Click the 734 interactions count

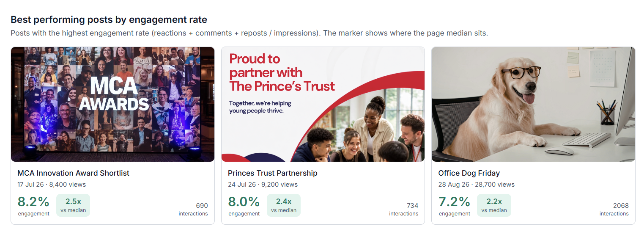pos(412,206)
